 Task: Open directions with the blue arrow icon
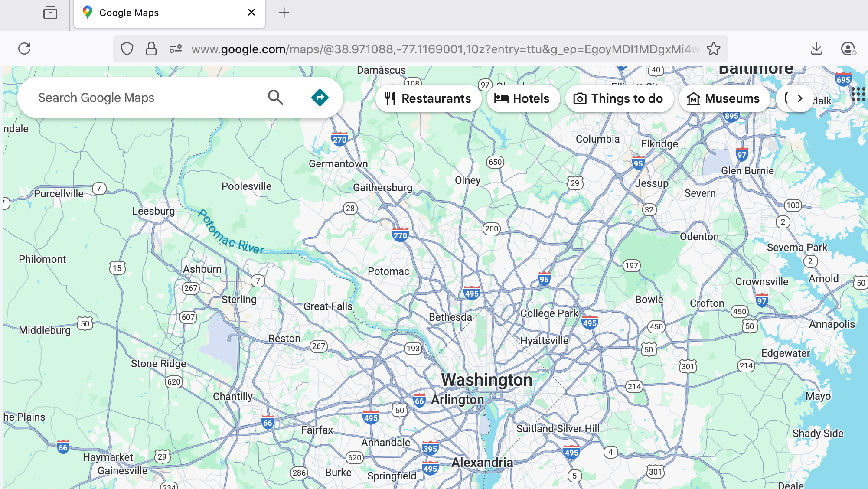(320, 98)
